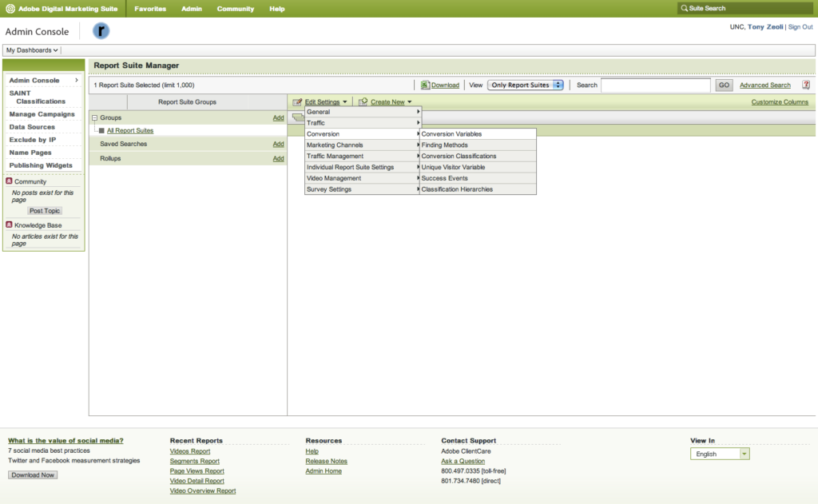Click the red help question mark icon
This screenshot has width=818, height=504.
click(806, 85)
